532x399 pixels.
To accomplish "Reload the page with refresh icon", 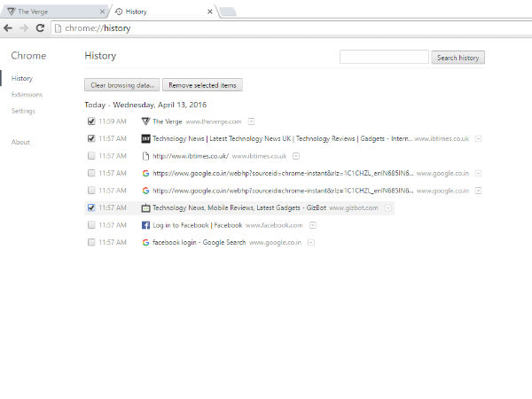I will (x=40, y=28).
